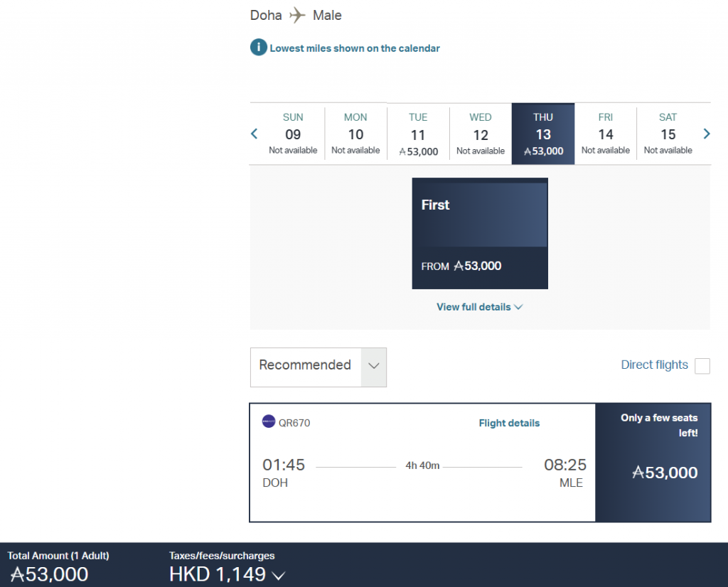
Task: Select TUE 11 on the date calendar
Action: [x=418, y=134]
